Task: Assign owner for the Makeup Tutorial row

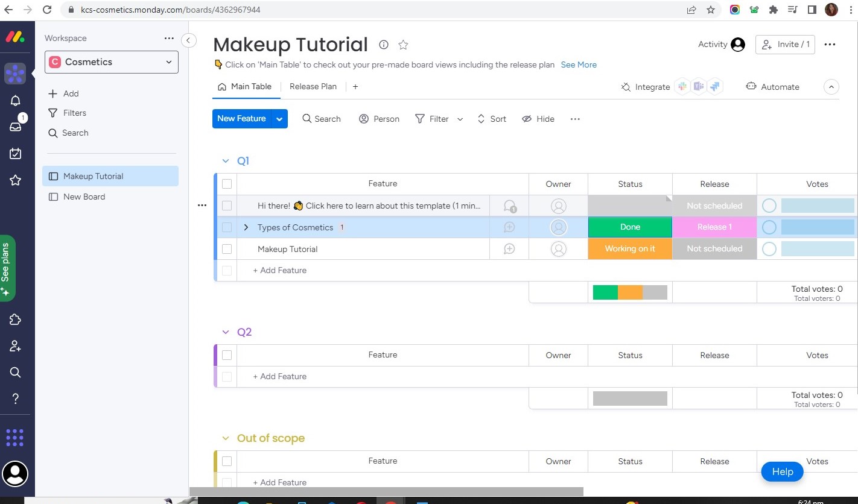Action: tap(559, 249)
